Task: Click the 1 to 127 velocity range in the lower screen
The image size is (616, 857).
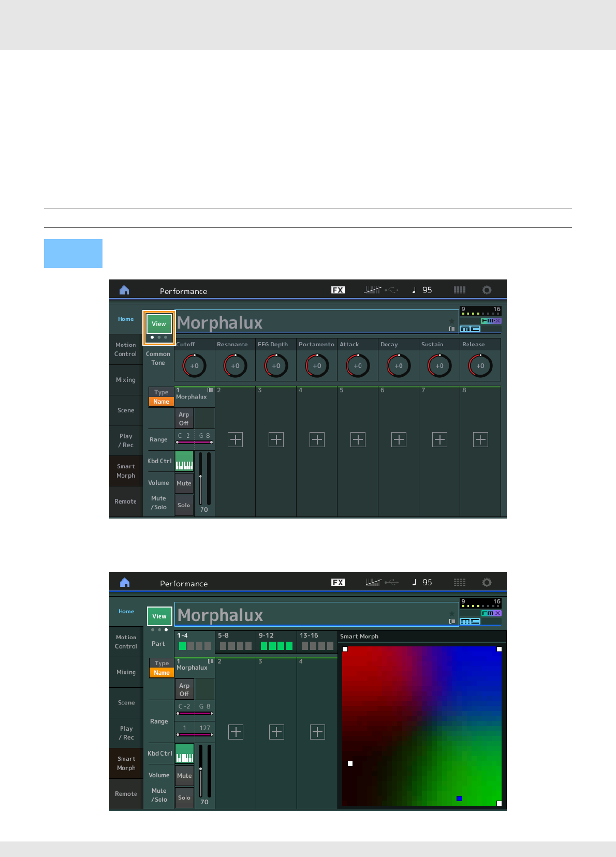Action: 195,731
